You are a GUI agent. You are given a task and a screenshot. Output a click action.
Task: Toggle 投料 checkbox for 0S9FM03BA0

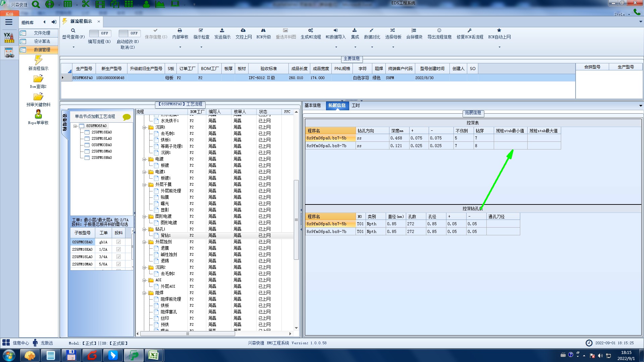click(x=118, y=242)
